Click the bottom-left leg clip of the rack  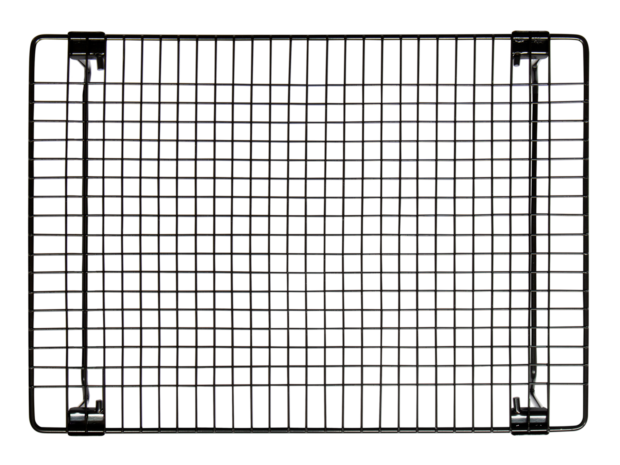tap(87, 412)
